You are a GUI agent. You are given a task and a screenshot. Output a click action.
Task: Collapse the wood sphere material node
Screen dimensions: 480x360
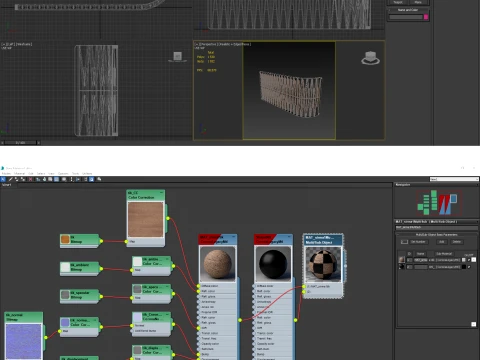pyautogui.click(x=233, y=237)
